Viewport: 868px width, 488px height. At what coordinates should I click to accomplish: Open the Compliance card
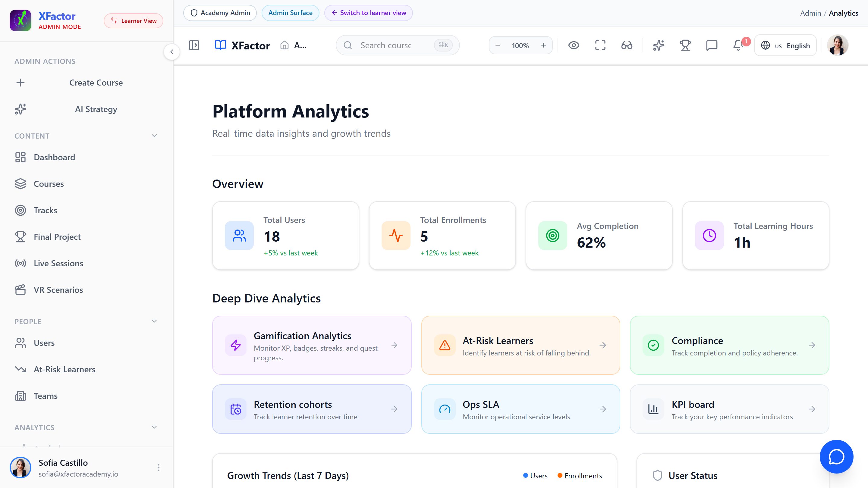729,345
